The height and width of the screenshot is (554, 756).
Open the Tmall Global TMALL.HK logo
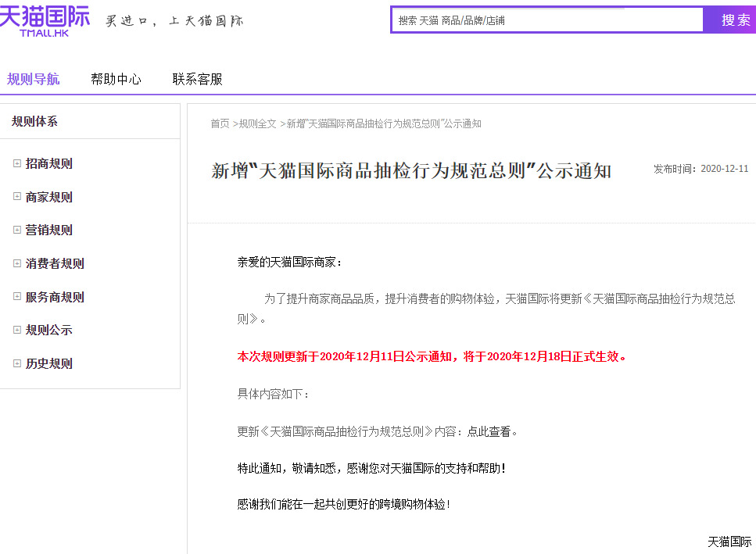[x=45, y=20]
